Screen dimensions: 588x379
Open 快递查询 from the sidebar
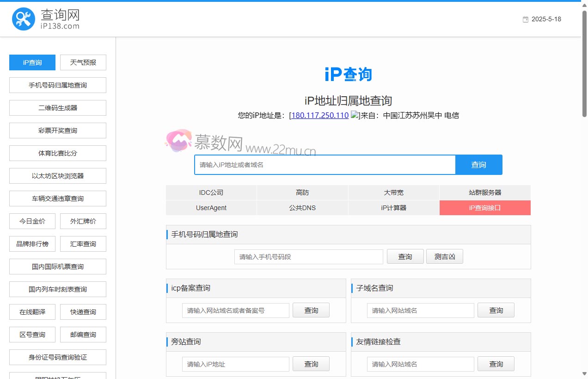pos(83,311)
